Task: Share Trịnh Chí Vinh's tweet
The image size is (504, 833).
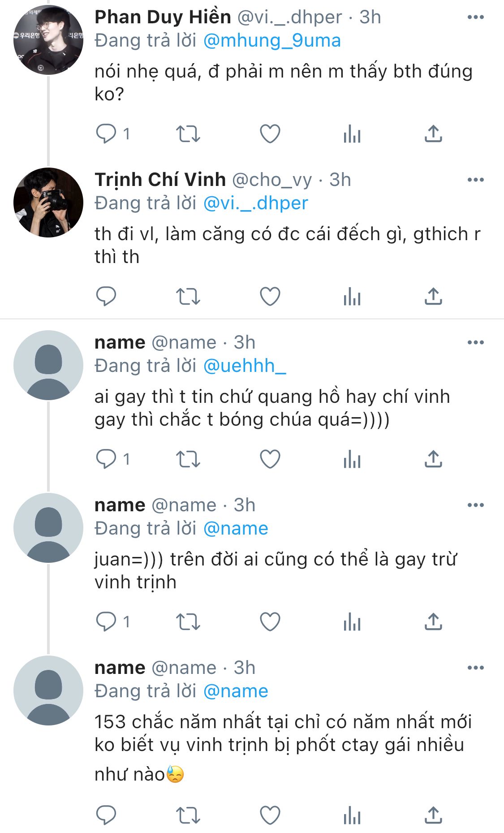Action: pyautogui.click(x=433, y=296)
